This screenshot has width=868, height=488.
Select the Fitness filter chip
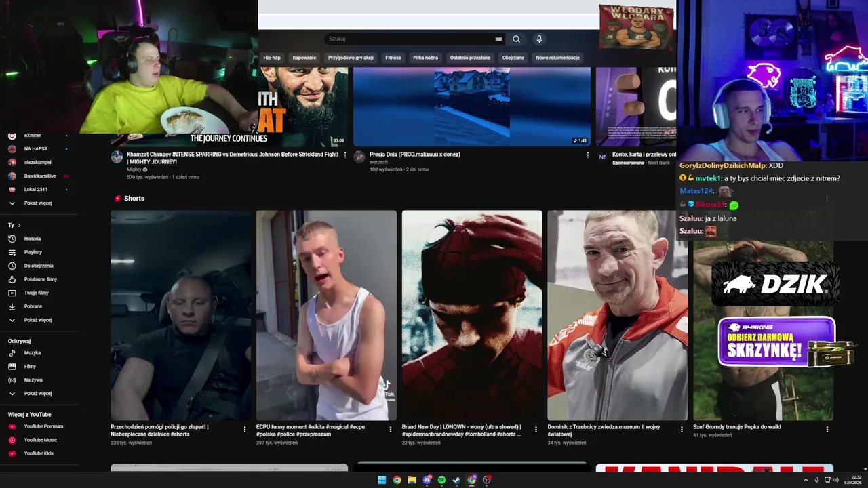393,58
